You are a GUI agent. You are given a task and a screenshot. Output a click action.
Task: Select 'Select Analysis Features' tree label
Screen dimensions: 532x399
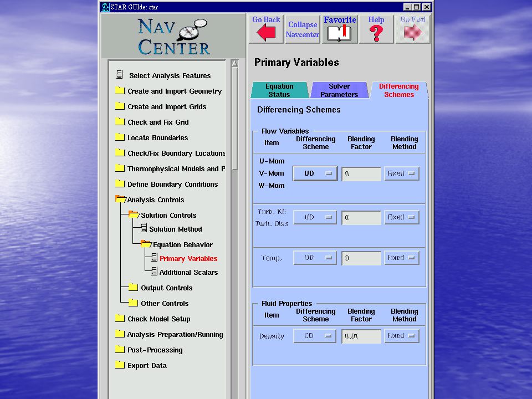[x=170, y=76]
